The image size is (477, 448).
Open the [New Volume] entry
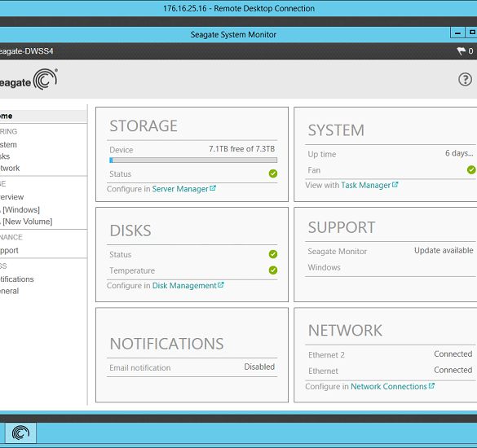coord(26,222)
